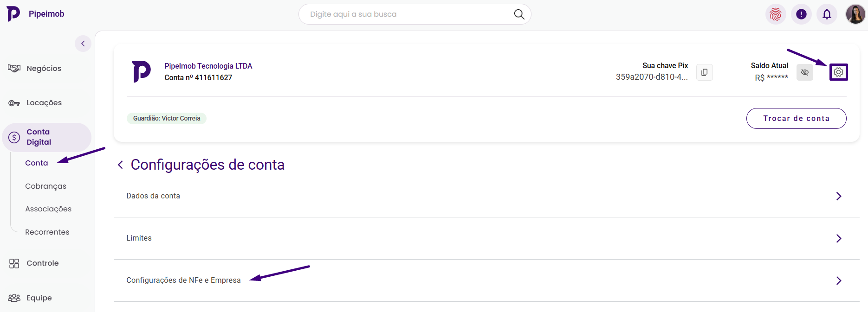Copy the Pix key
Image resolution: width=868 pixels, height=312 pixels.
[704, 72]
